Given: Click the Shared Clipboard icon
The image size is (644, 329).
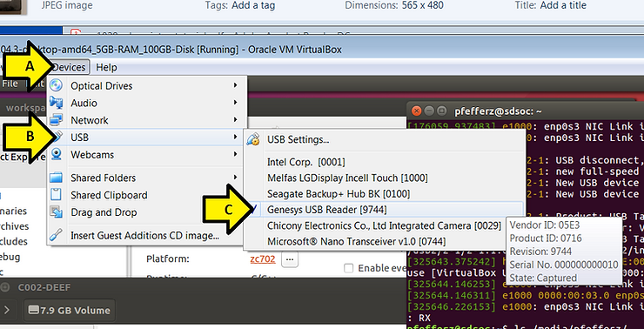Looking at the screenshot, I should pos(56,195).
